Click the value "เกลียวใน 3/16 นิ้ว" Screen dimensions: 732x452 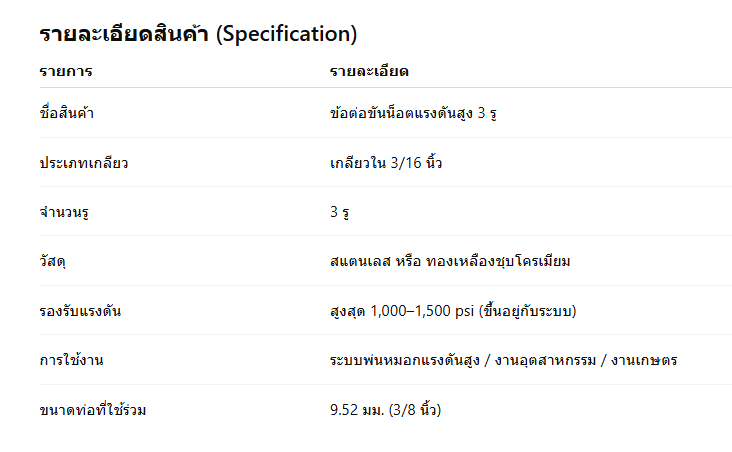(386, 162)
